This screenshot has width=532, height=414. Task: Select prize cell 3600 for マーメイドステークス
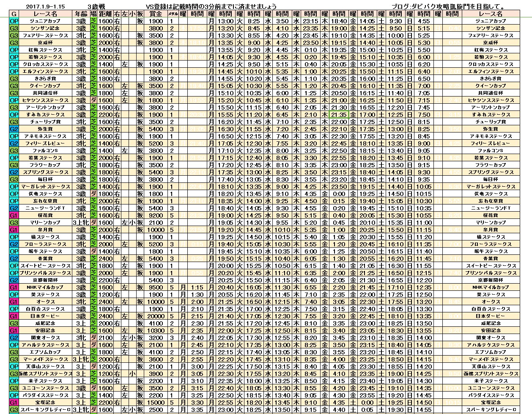(156, 359)
